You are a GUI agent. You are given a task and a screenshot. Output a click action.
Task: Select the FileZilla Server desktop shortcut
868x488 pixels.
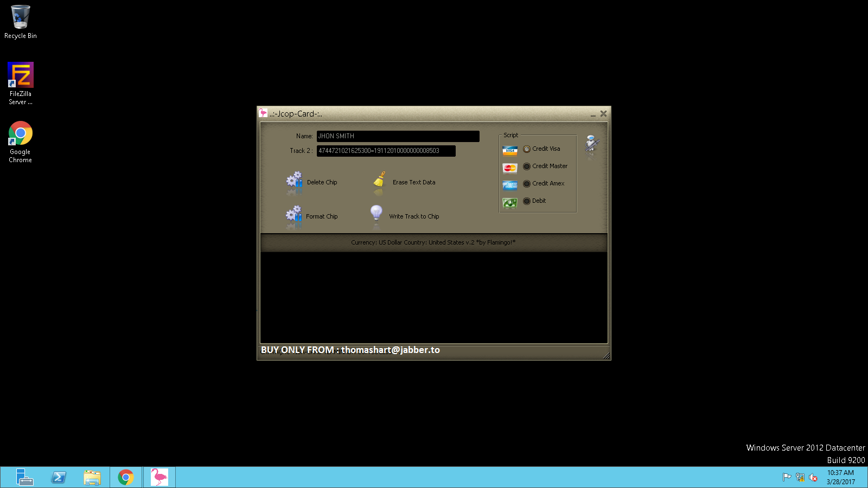(x=21, y=84)
